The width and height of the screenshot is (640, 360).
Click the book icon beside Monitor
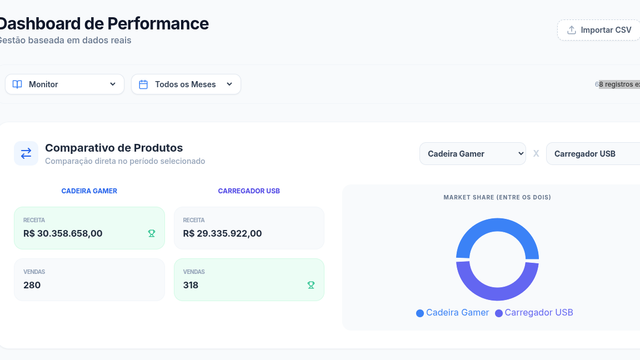click(x=17, y=84)
